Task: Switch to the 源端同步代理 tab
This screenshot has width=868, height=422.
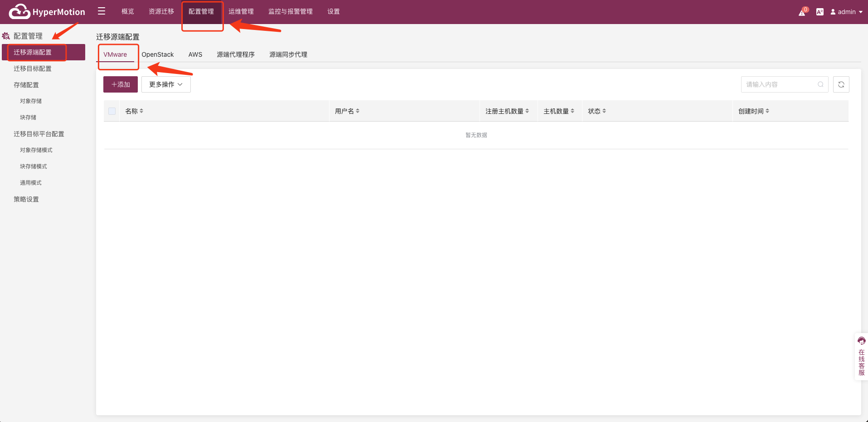Action: (x=288, y=54)
